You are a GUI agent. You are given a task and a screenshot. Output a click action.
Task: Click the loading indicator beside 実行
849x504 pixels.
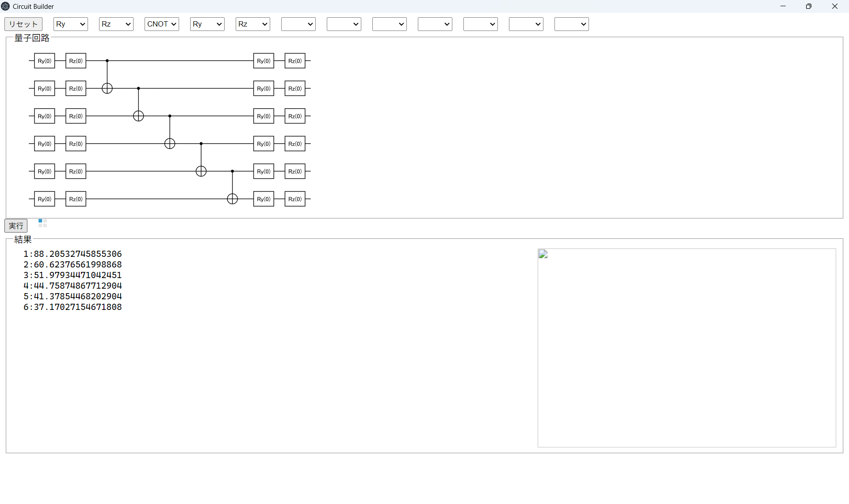[42, 223]
